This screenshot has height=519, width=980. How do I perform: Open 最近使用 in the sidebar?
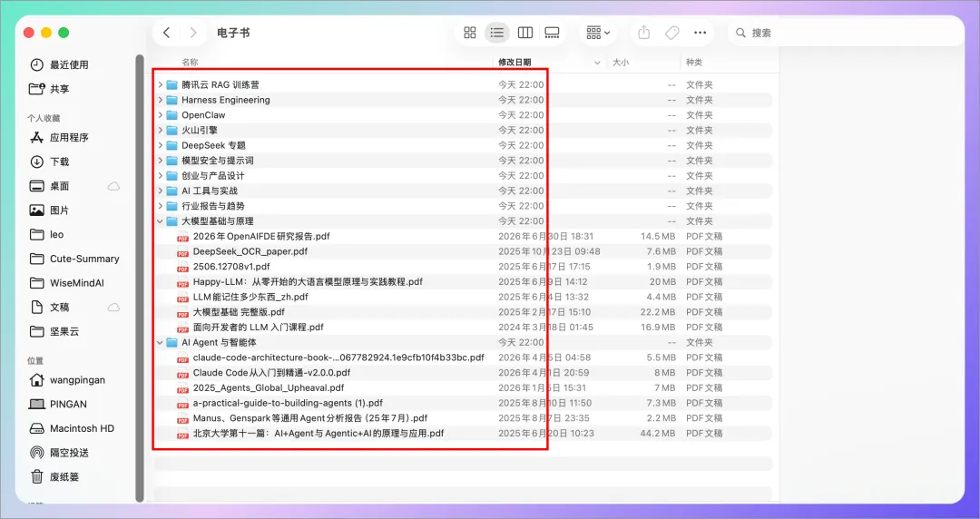point(69,64)
